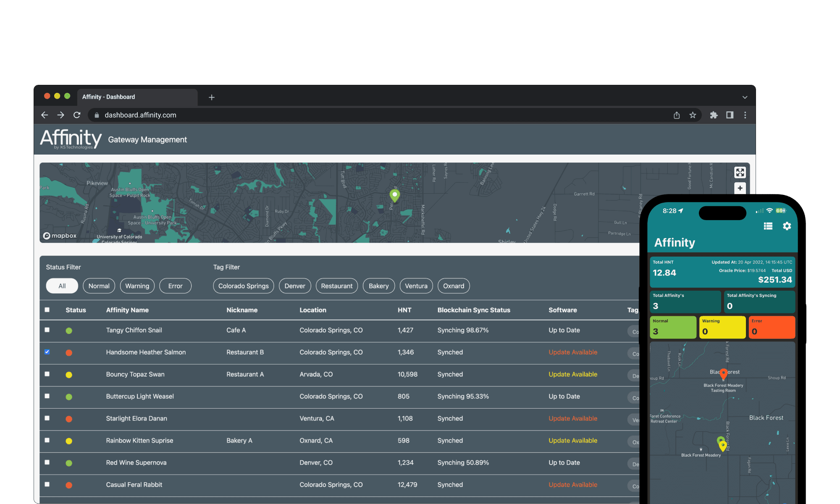Select the Affinity - Dashboard tab
Viewport: 840px width, 504px height.
109,97
